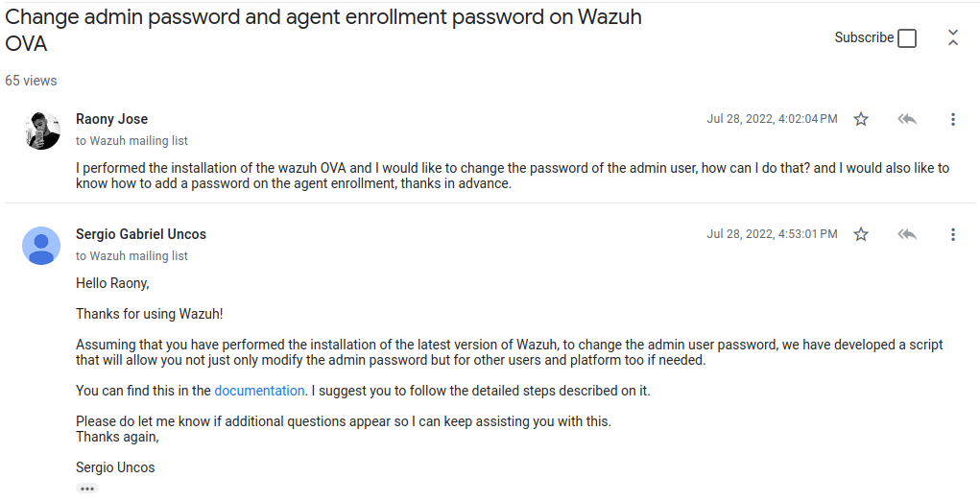Click the Subscribe label text

864,37
